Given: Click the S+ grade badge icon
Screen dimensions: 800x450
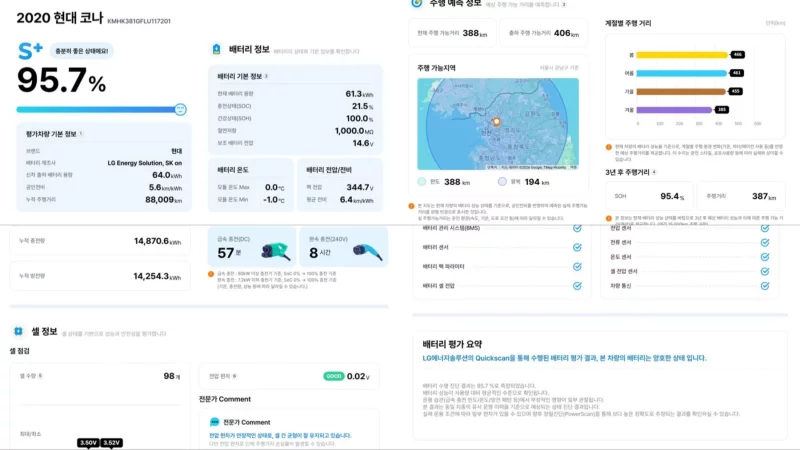Looking at the screenshot, I should tap(30, 50).
